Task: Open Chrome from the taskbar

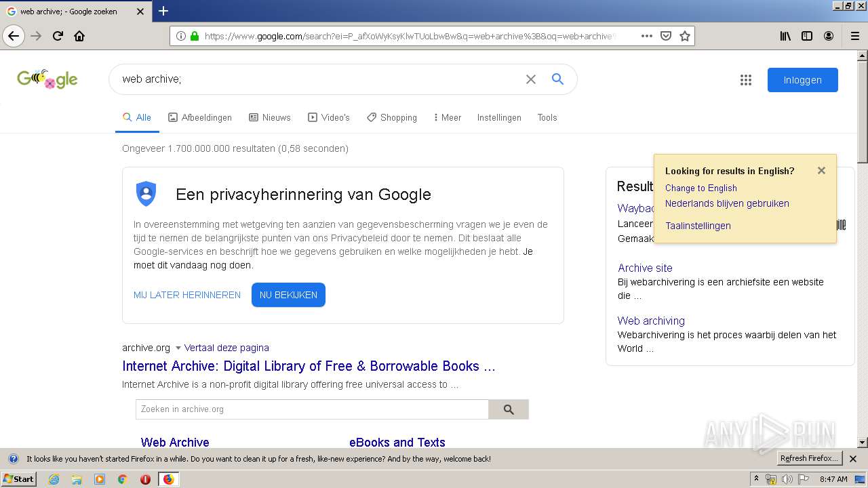Action: (122, 479)
